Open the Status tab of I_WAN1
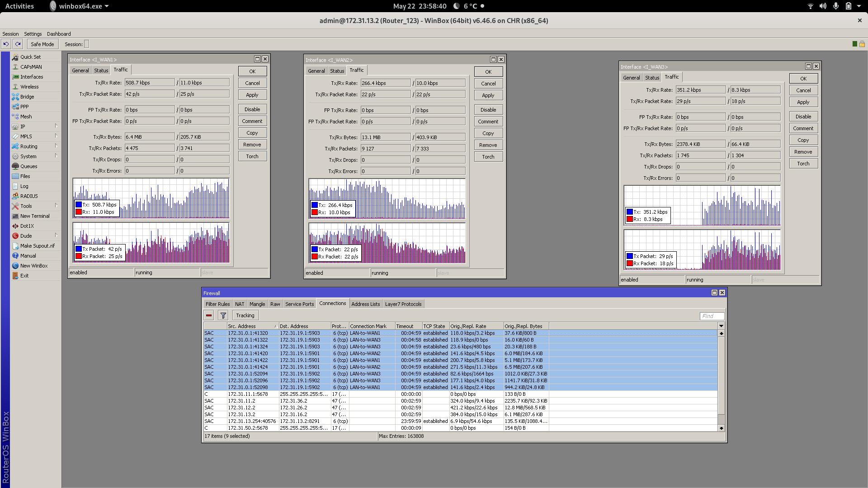 click(101, 70)
